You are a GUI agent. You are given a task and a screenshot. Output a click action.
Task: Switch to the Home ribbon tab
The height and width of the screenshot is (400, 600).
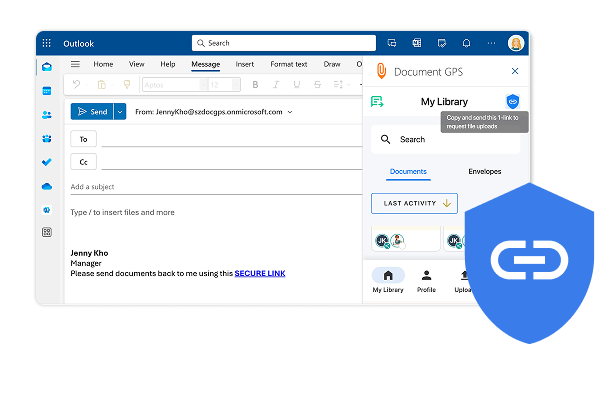(x=103, y=64)
